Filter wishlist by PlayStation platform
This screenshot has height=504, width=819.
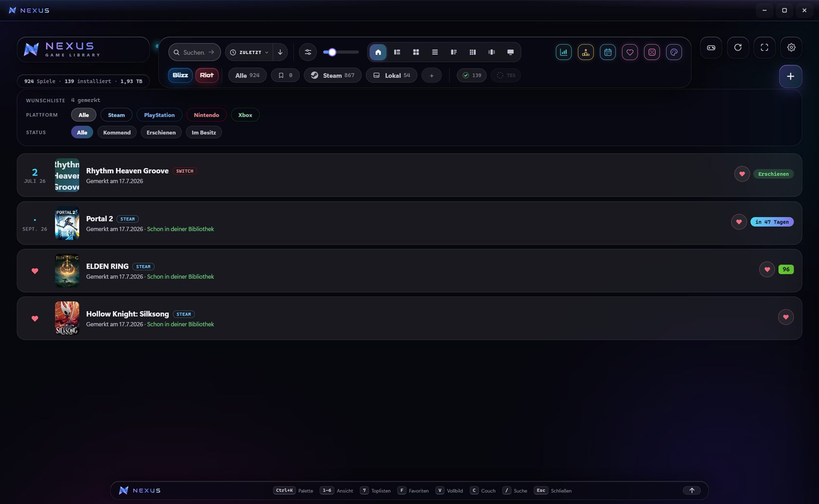pos(159,115)
